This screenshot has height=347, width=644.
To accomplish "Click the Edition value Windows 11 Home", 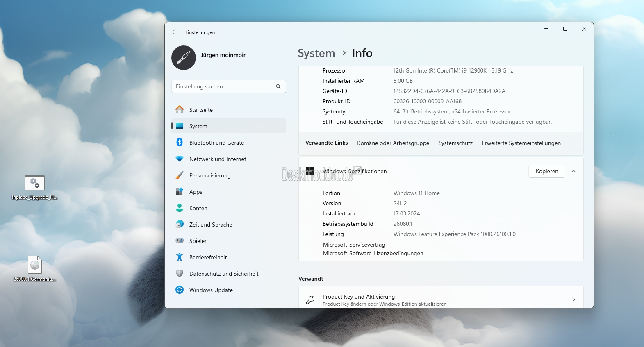I will tap(416, 193).
